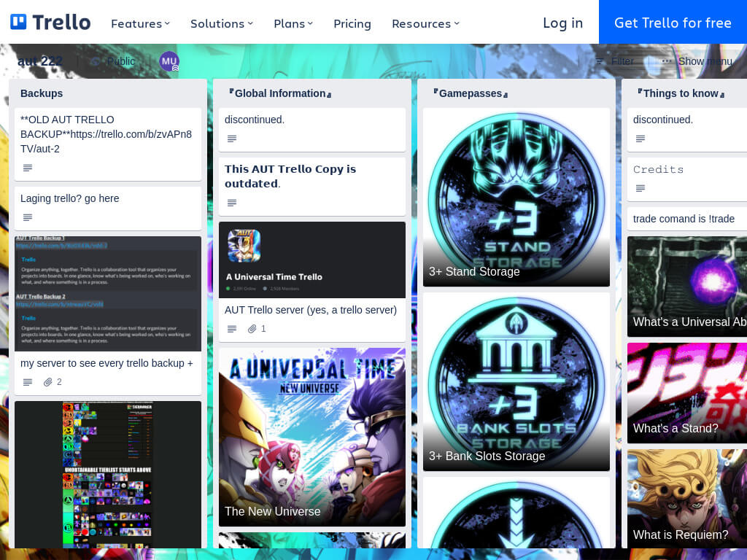Click the Backups list header

[42, 93]
